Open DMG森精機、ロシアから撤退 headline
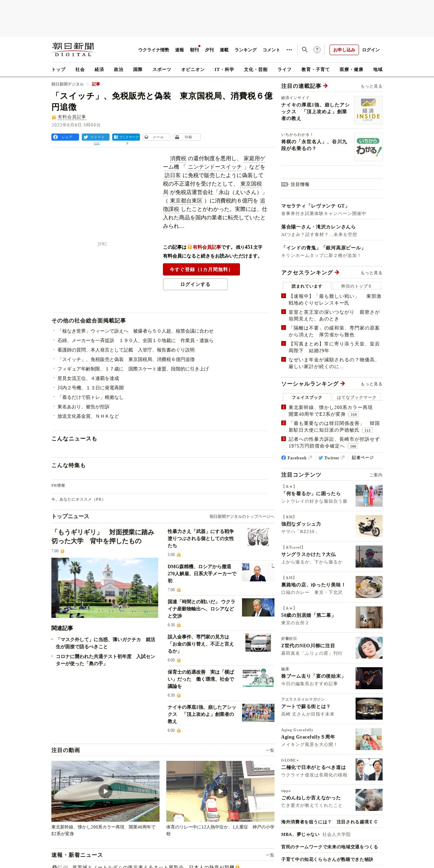 pyautogui.click(x=202, y=574)
